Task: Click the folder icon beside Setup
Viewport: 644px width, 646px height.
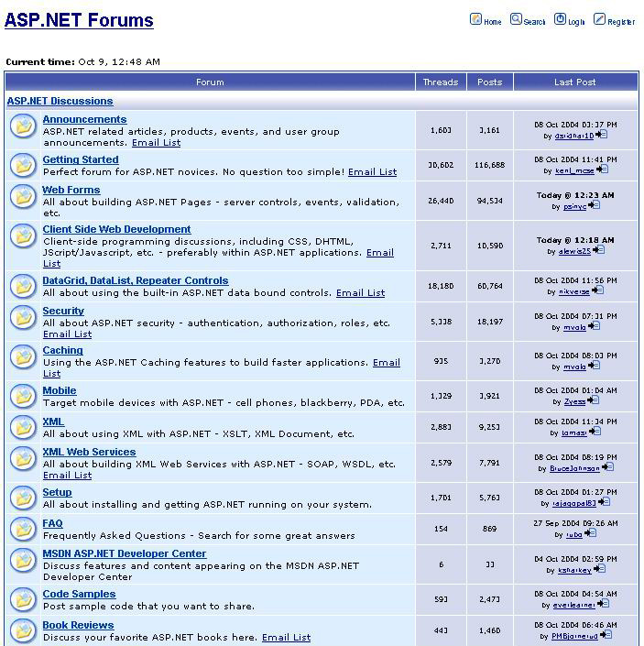Action: tap(23, 498)
